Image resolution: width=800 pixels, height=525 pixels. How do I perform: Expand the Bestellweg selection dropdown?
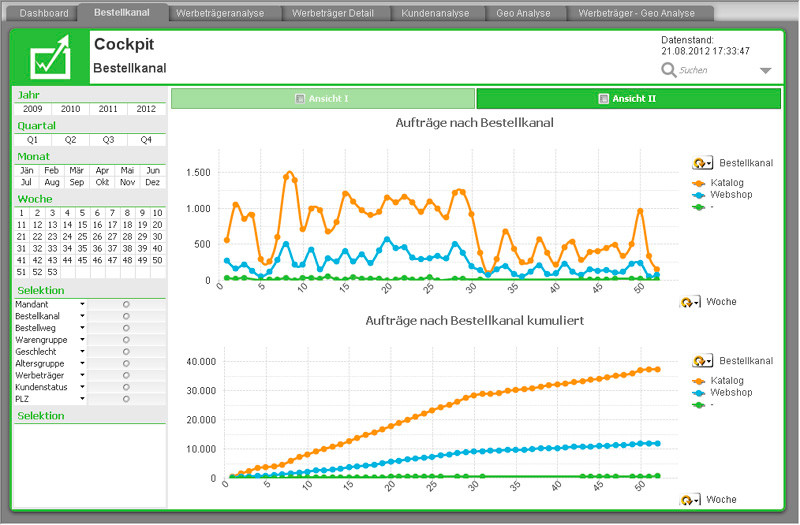82,328
